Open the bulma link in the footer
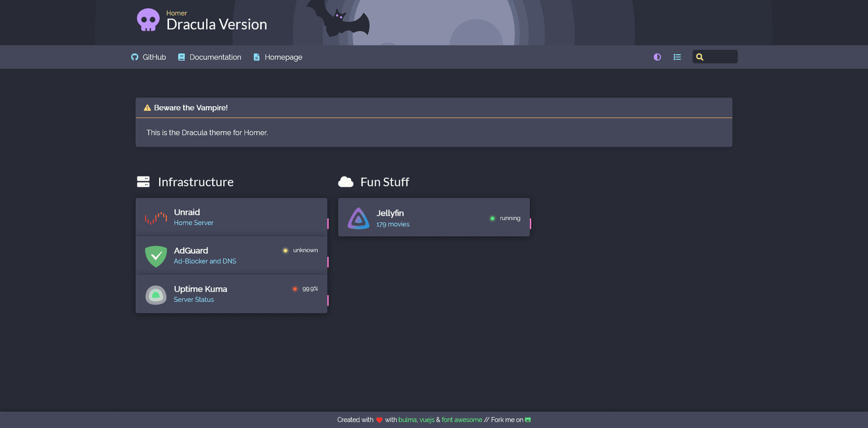 tap(407, 420)
